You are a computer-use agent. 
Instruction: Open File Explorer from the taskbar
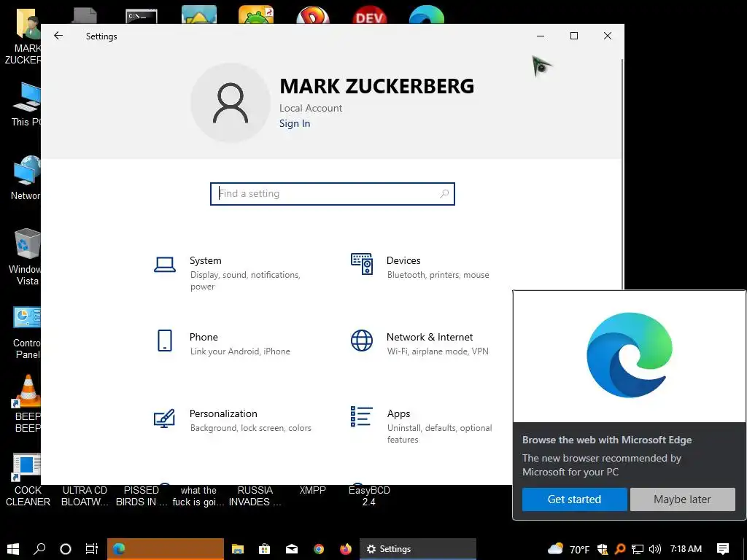[x=237, y=549]
